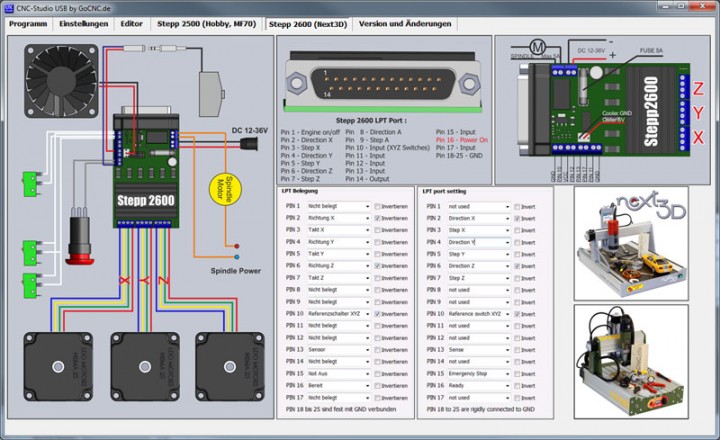The height and width of the screenshot is (440, 720).
Task: Click the red Pin 16 - Power On text
Action: point(461,140)
